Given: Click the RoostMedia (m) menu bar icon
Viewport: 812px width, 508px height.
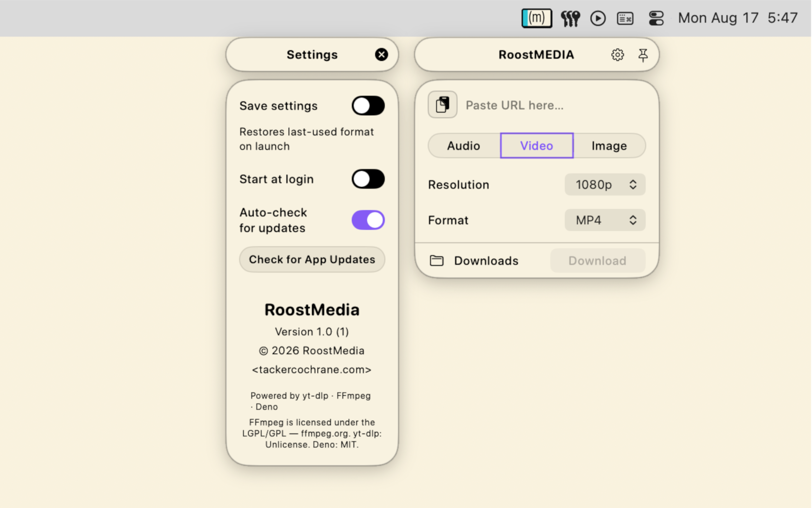Looking at the screenshot, I should 537,18.
